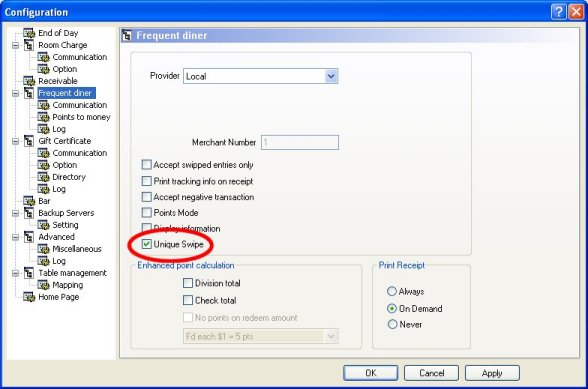Click Log icon under Frequent diner
This screenshot has height=389, width=588.
pos(43,129)
